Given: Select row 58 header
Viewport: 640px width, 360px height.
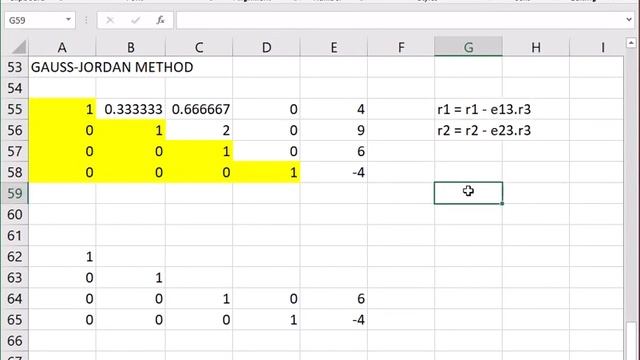Looking at the screenshot, I should point(14,172).
